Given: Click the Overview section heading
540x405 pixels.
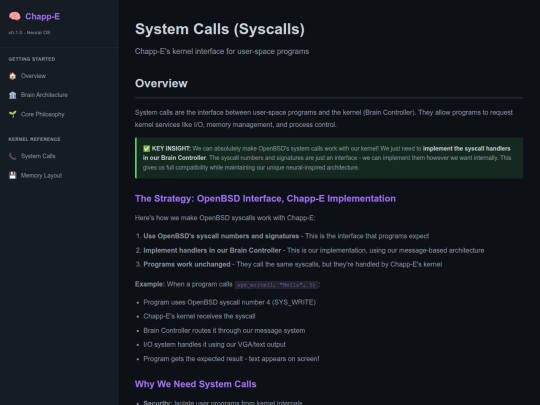Looking at the screenshot, I should (161, 83).
